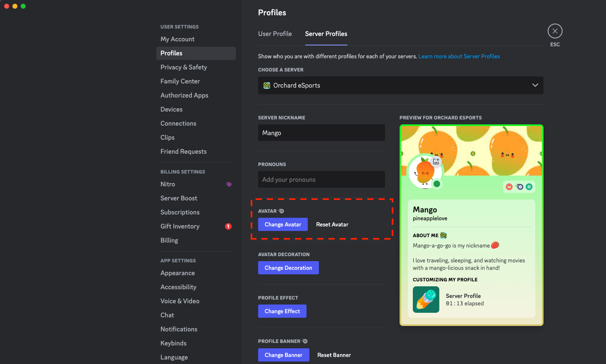This screenshot has height=364, width=606.
Task: Expand the Choose a Server dropdown chevron
Action: pyautogui.click(x=535, y=85)
